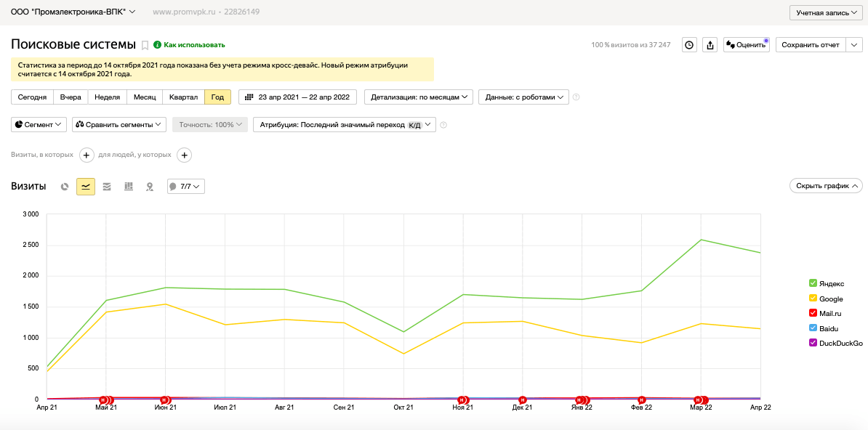Open the Данные: с роботами dropdown
Screen dimensions: 868x430
(523, 97)
